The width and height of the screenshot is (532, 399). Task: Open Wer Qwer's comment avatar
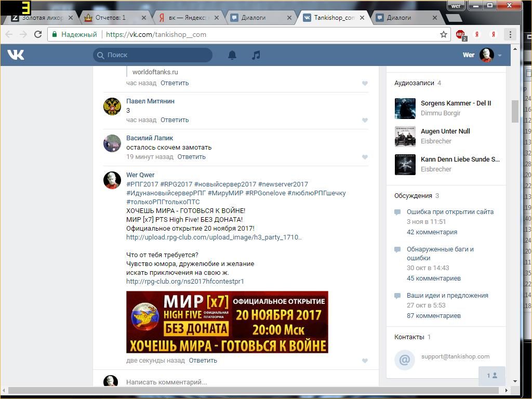112,180
